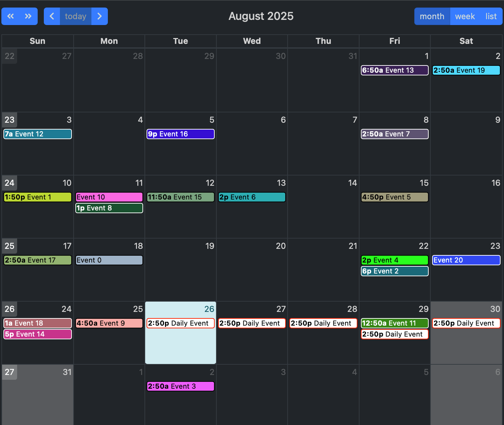Open week number 24 link
Viewport: 504px width, 425px height.
point(10,183)
